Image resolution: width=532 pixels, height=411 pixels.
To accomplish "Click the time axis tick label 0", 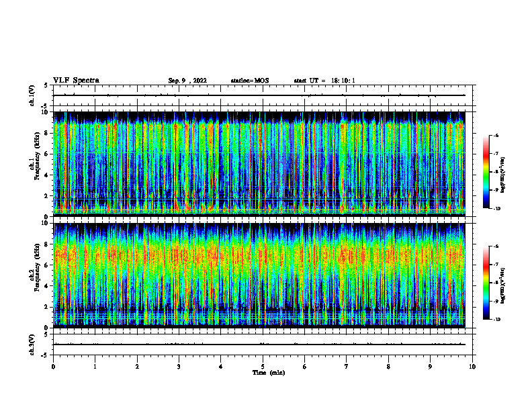I will click(x=53, y=367).
